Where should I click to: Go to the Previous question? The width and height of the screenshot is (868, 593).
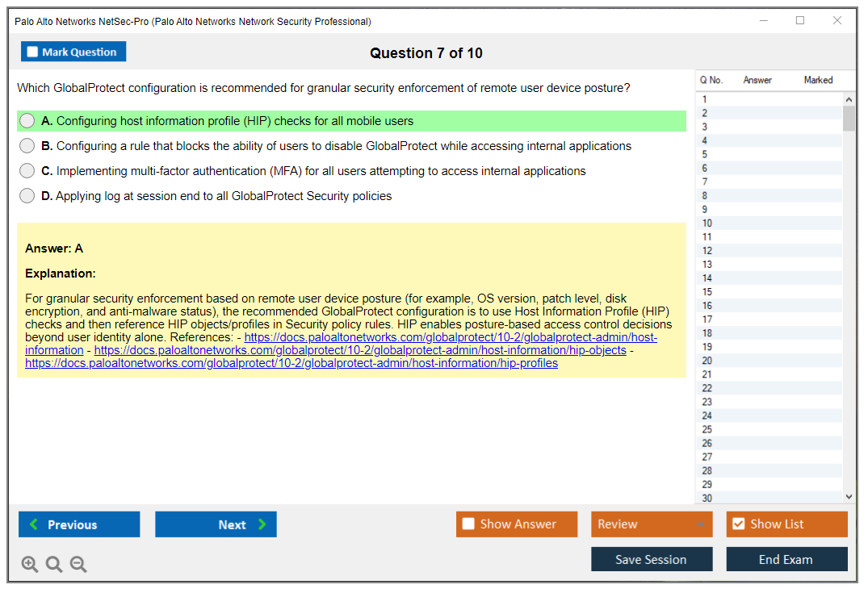[79, 524]
